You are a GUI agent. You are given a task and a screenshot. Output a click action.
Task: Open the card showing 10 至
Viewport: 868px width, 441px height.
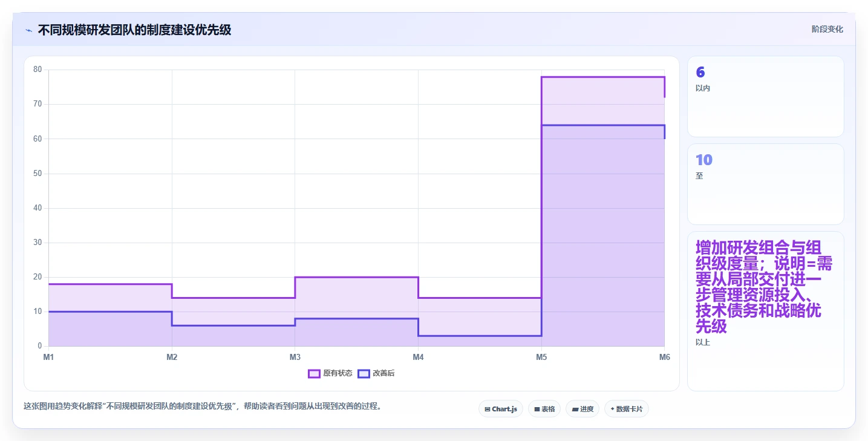pos(765,184)
